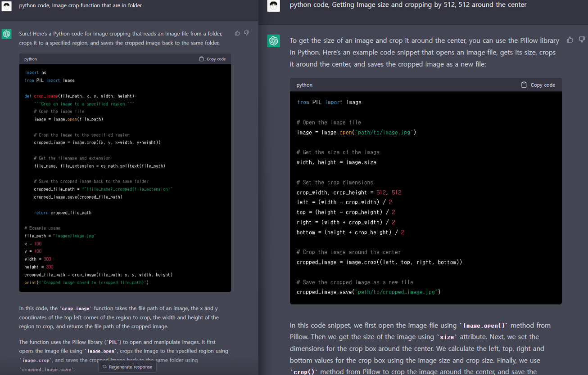Click the 'bottom = (height + crop_height) / 2' line

350,232
